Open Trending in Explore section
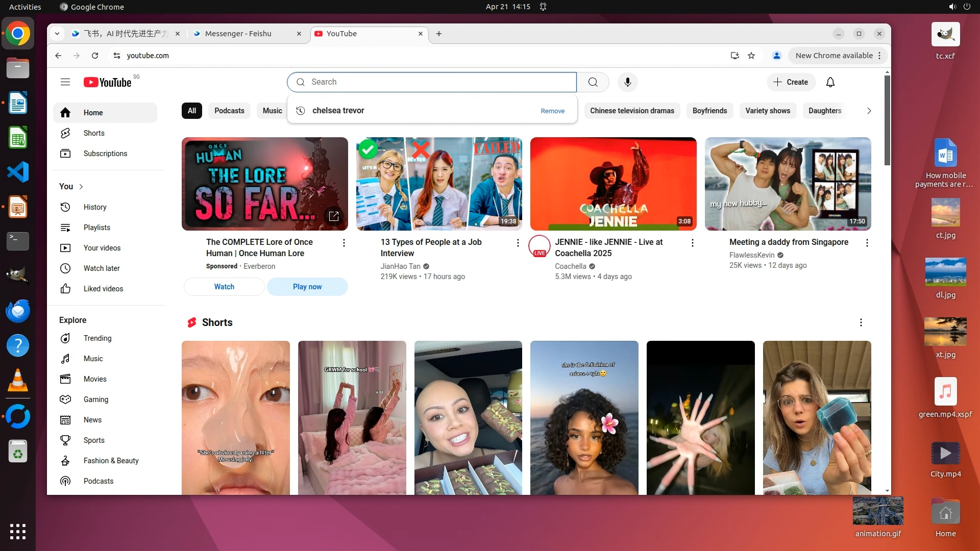Viewport: 980px width, 551px height. click(x=97, y=338)
